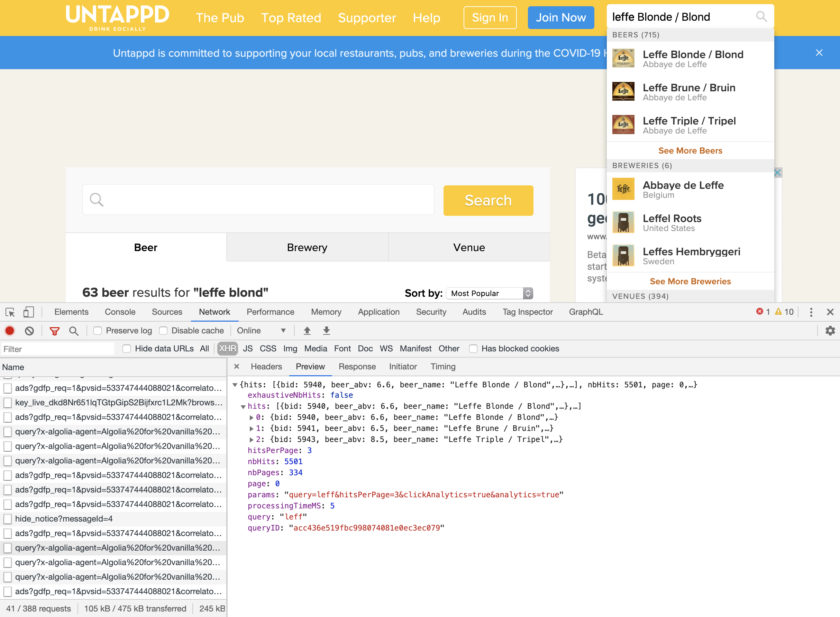Focus the network Filter input
The width and height of the screenshot is (840, 617).
tap(57, 349)
